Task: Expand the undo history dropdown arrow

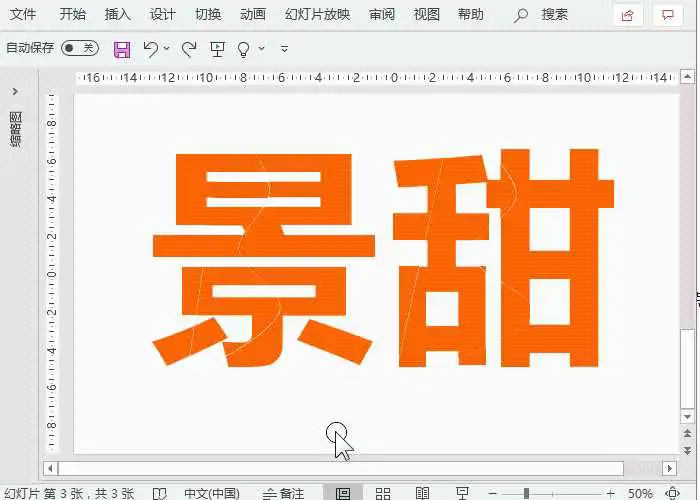Action: pyautogui.click(x=167, y=48)
